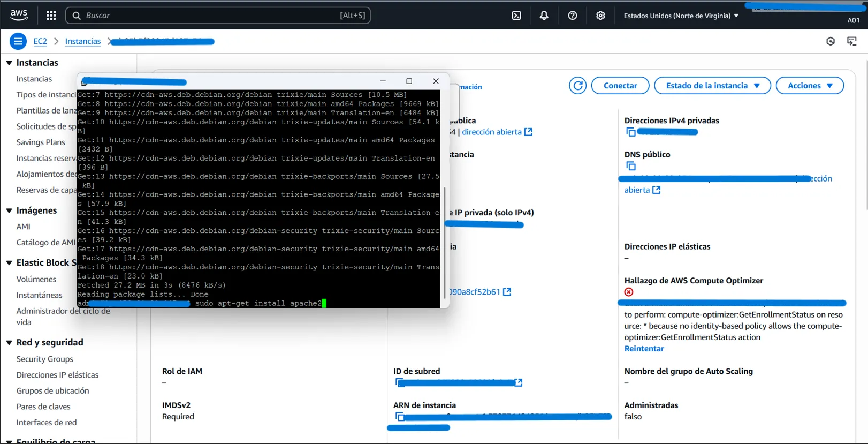Open the notifications bell
The width and height of the screenshot is (868, 444).
click(544, 16)
